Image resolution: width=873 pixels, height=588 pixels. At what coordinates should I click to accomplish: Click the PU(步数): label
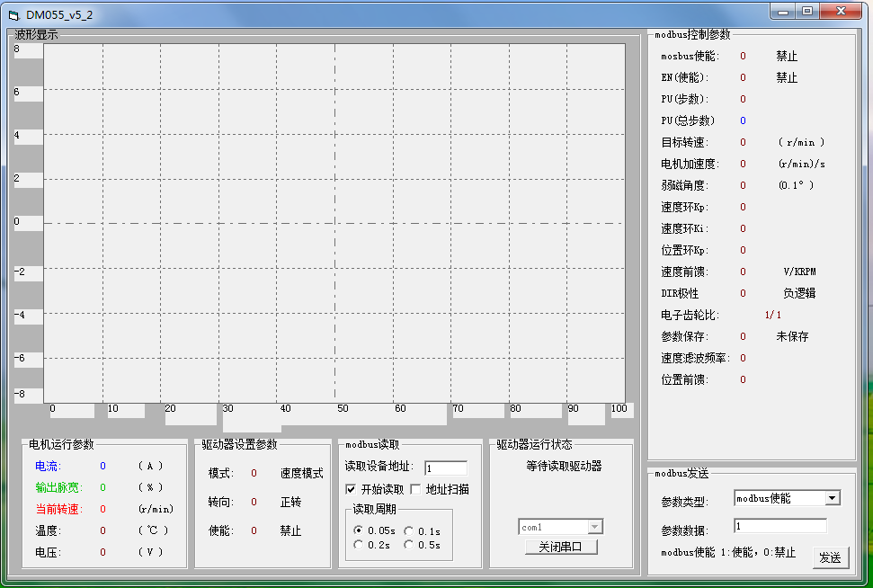click(685, 99)
